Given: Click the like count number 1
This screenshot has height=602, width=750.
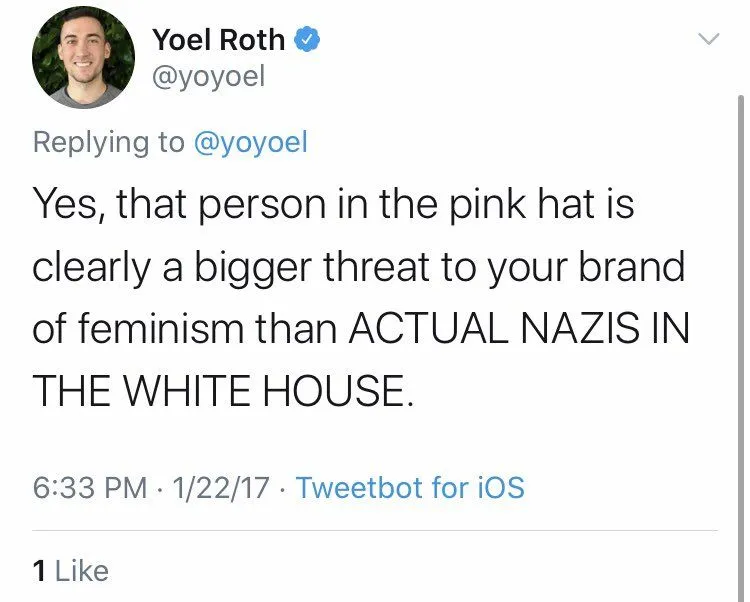Looking at the screenshot, I should (x=40, y=571).
